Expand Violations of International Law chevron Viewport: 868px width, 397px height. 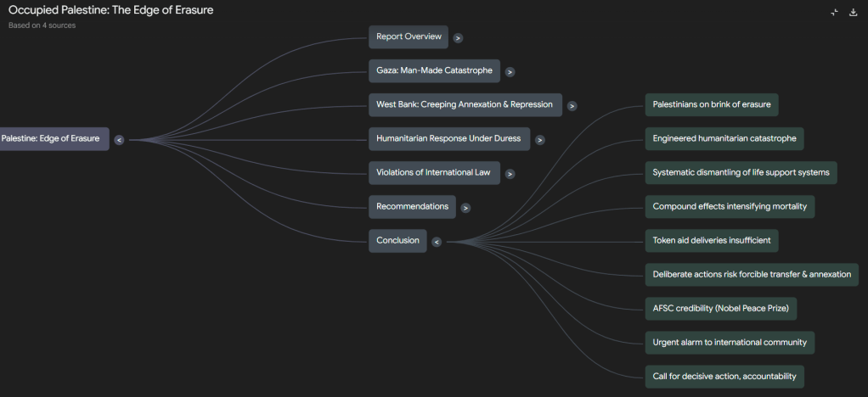[x=510, y=174]
